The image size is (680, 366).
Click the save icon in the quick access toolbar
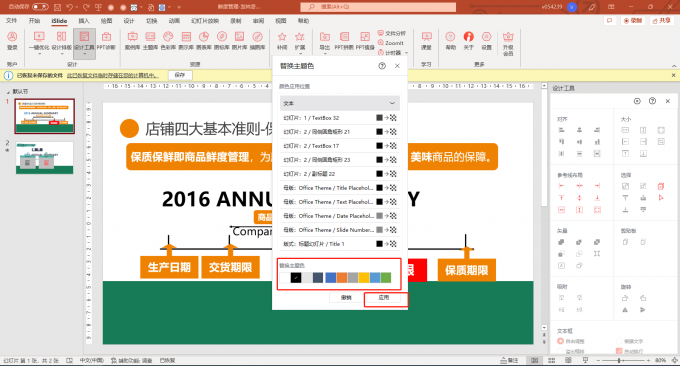coord(57,7)
